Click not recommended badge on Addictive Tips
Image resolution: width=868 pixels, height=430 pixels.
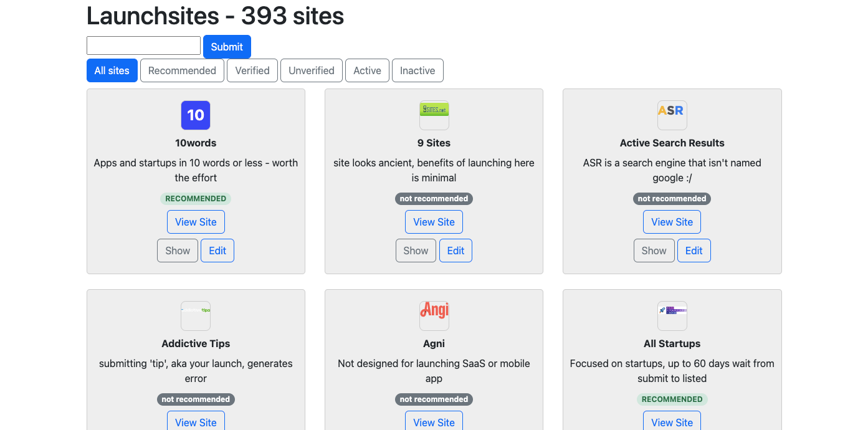[x=196, y=399]
